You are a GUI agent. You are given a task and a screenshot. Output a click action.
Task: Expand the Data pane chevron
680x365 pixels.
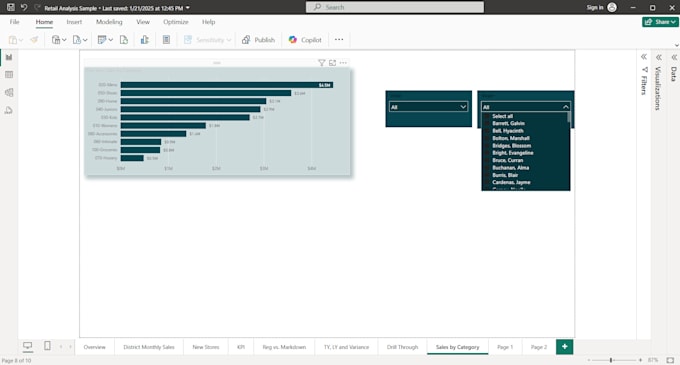pyautogui.click(x=673, y=57)
